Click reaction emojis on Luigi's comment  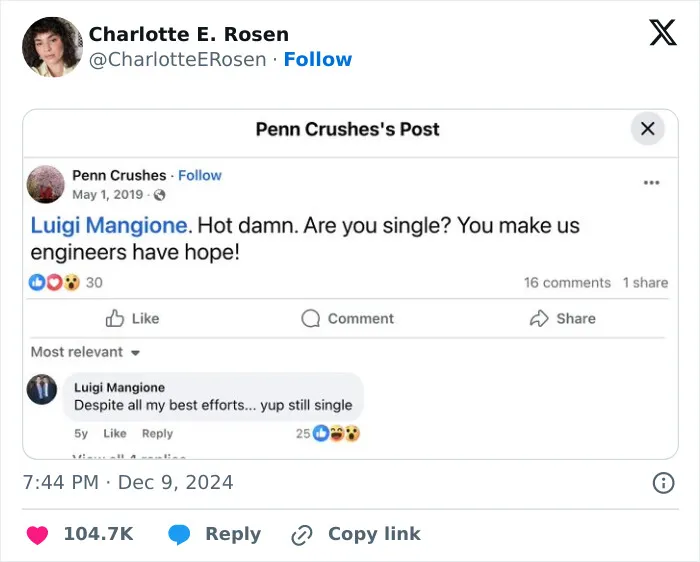point(336,433)
